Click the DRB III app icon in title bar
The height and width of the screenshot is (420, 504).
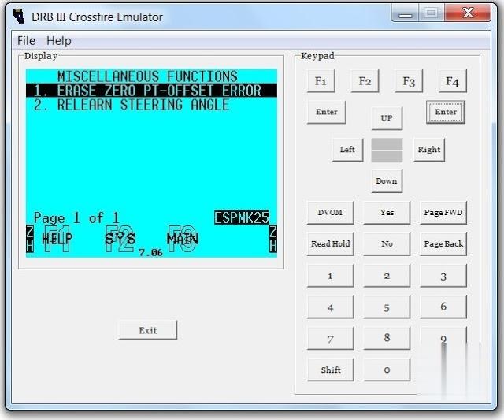(x=19, y=16)
